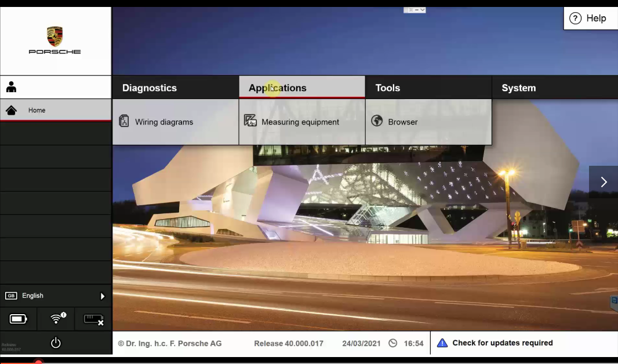Open the user profile icon
618x364 pixels.
pos(11,88)
